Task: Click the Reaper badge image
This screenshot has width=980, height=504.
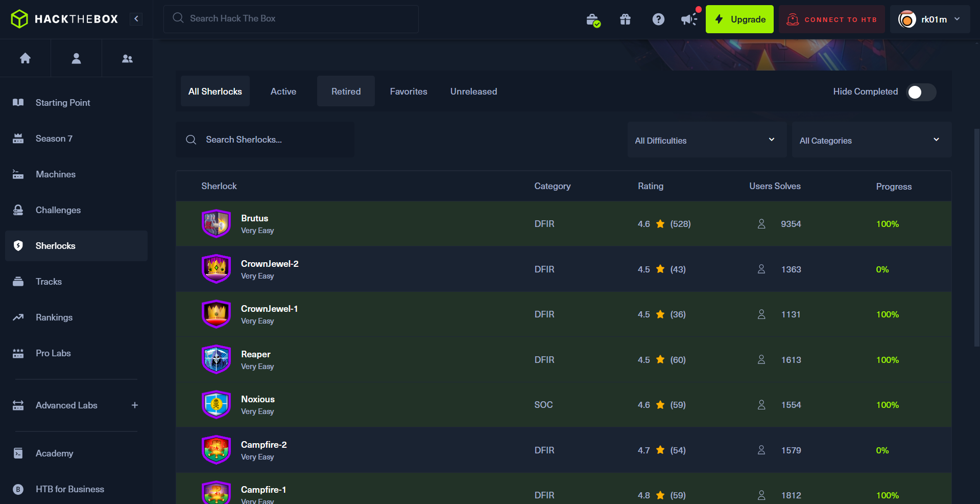Action: click(216, 359)
